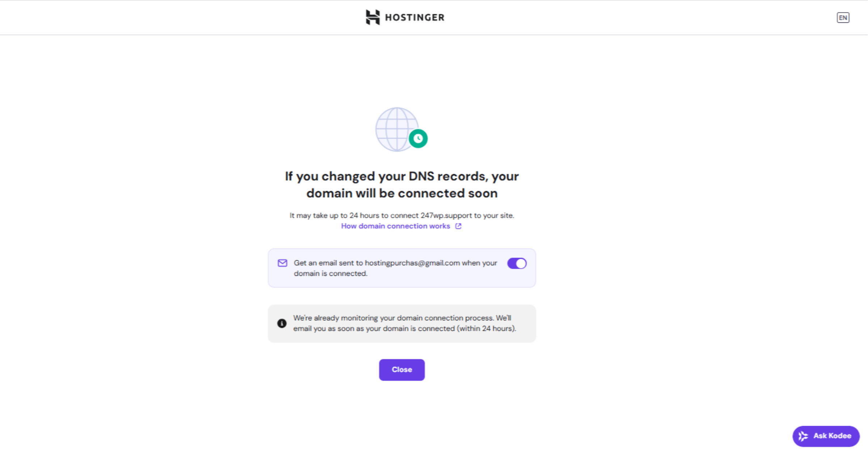This screenshot has width=868, height=451.
Task: Click the "domain will be connected soon" heading line
Action: pyautogui.click(x=402, y=193)
